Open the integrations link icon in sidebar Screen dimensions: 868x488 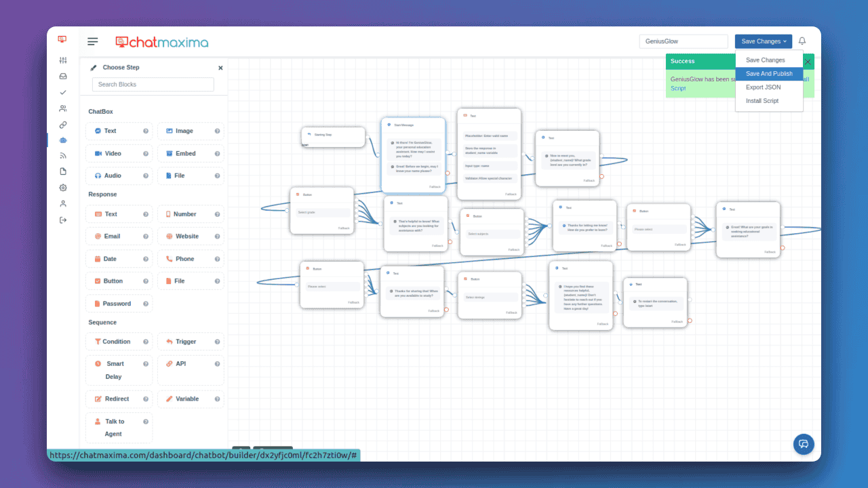[63, 125]
